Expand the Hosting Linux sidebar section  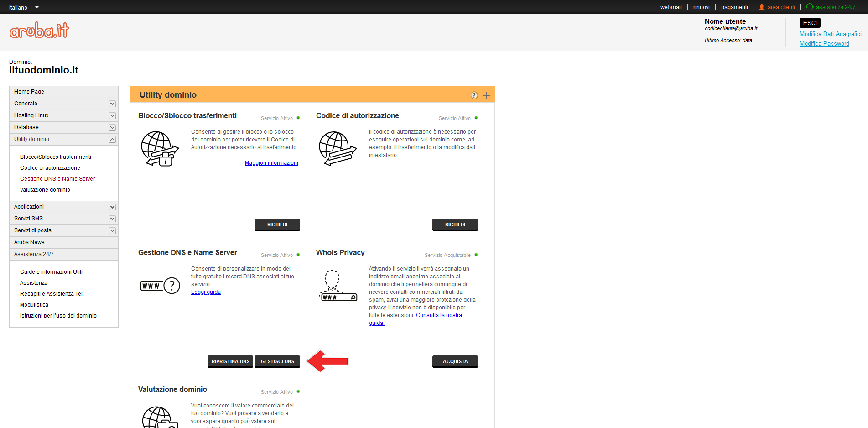[112, 116]
